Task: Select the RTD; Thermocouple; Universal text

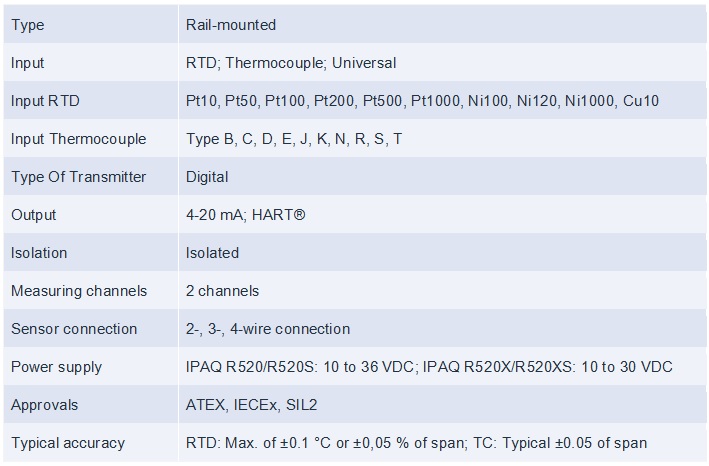Action: coord(291,63)
